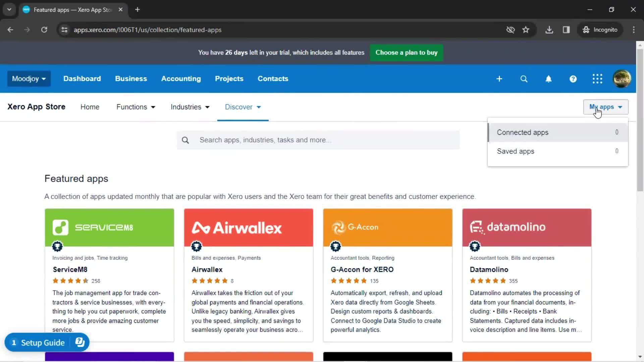Open the Business menu
Viewport: 644px width, 362px height.
click(x=131, y=79)
